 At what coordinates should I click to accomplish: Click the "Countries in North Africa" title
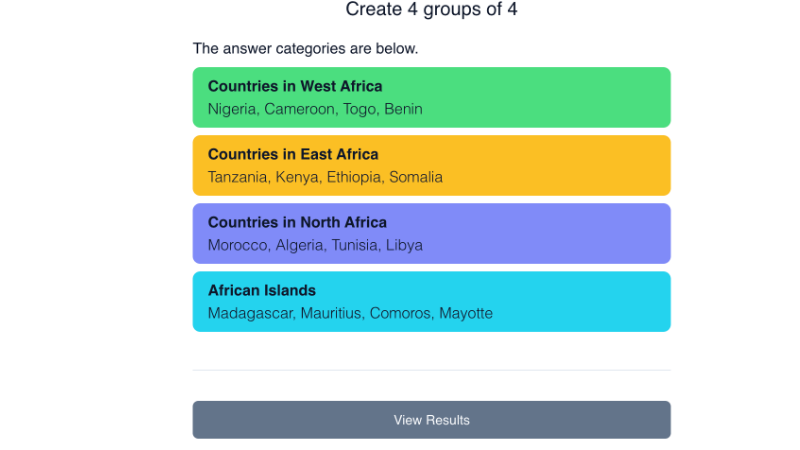point(297,222)
